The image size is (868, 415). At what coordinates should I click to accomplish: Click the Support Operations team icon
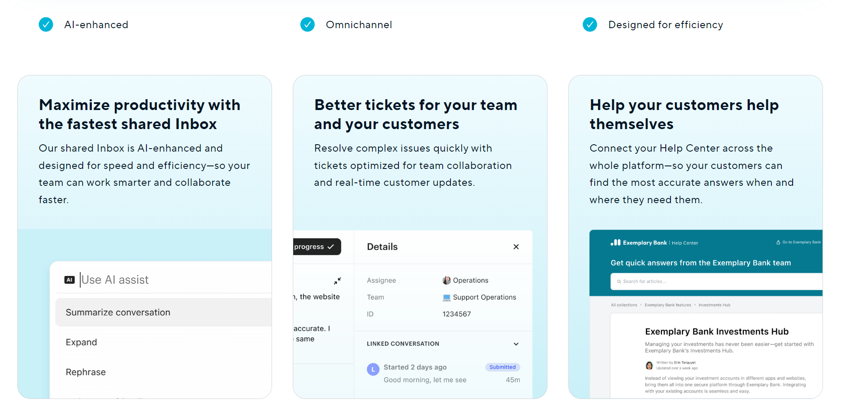[x=447, y=297]
